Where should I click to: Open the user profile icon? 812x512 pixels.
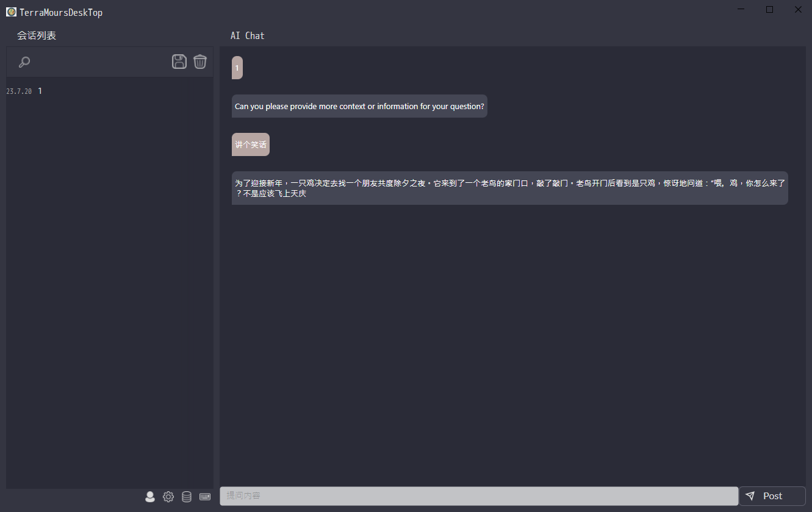coord(150,497)
